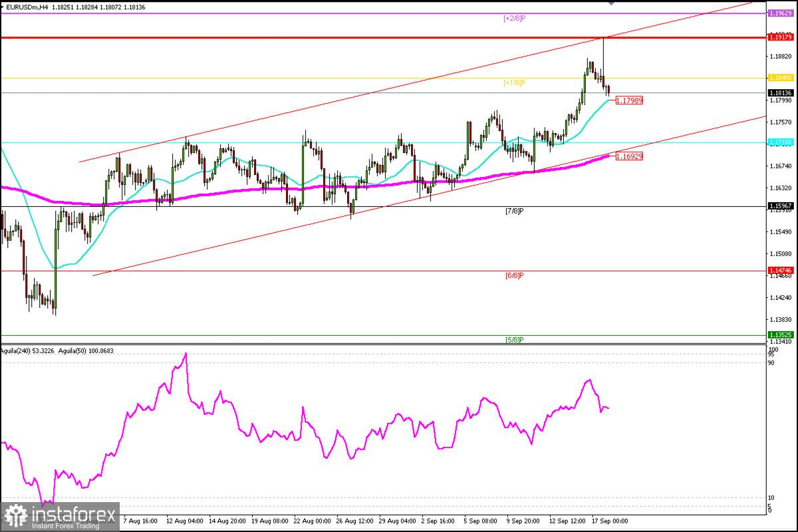This screenshot has width=798, height=532.
Task: Click the 1.18820 price axis value
Action: coord(781,57)
